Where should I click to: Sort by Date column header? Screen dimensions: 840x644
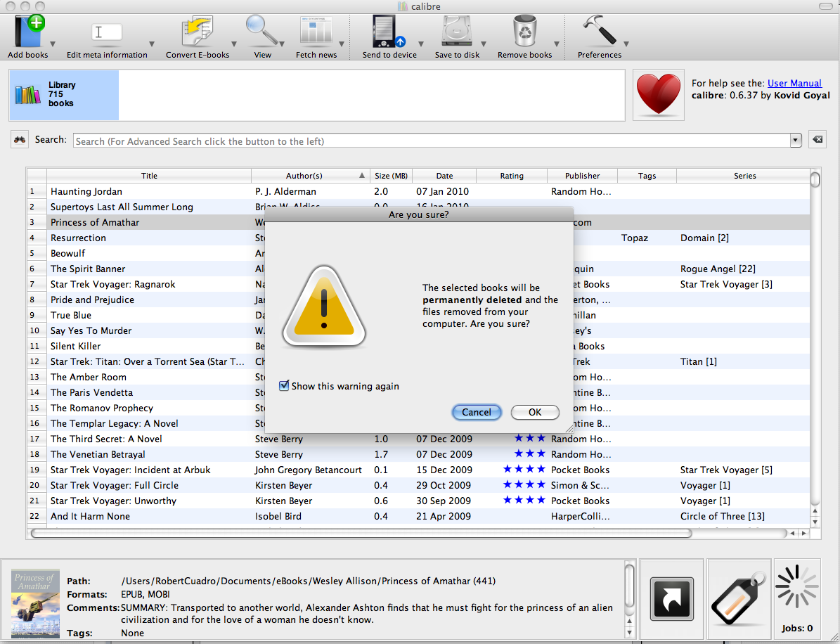click(x=444, y=176)
